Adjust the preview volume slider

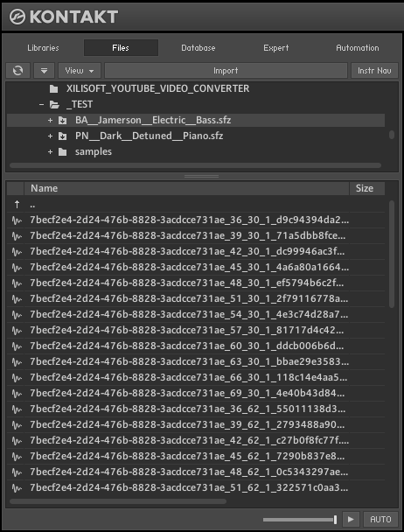[x=300, y=520]
